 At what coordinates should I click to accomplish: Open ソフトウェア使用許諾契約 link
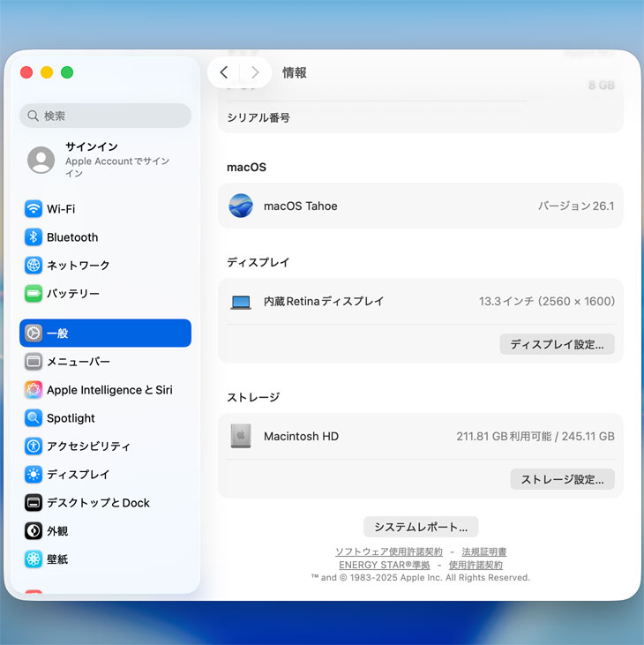point(388,551)
